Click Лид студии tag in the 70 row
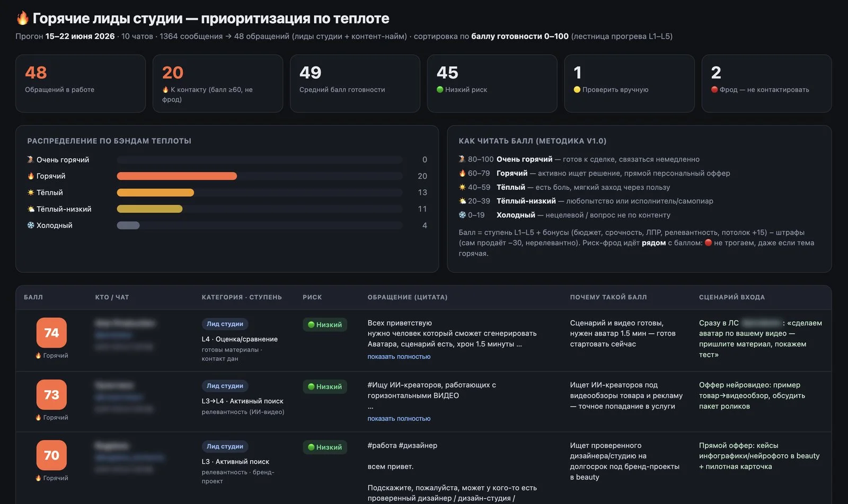This screenshot has height=504, width=848. coord(225,446)
